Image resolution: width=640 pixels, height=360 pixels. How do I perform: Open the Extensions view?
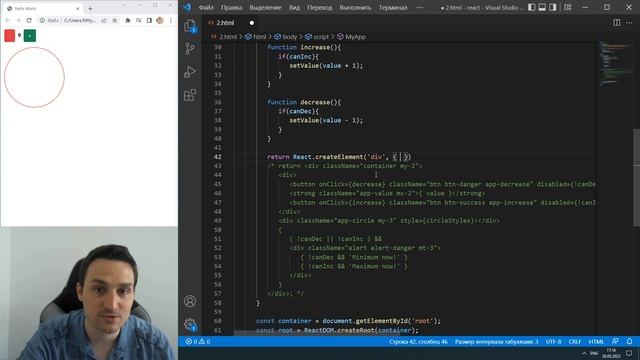190,95
